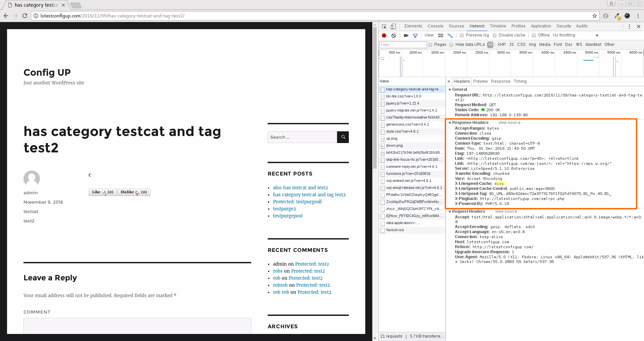This screenshot has height=341, width=644.
Task: Bookmark this page with the star icon
Action: [594, 16]
